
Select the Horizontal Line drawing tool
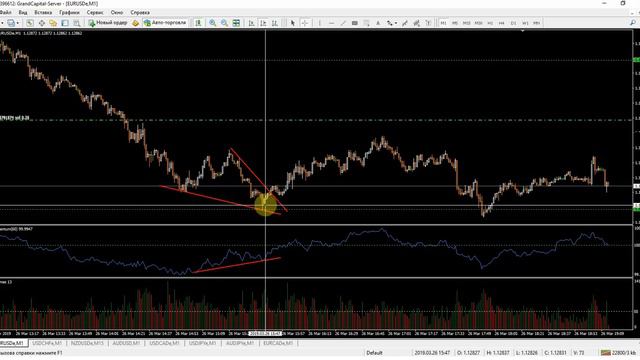click(x=331, y=23)
